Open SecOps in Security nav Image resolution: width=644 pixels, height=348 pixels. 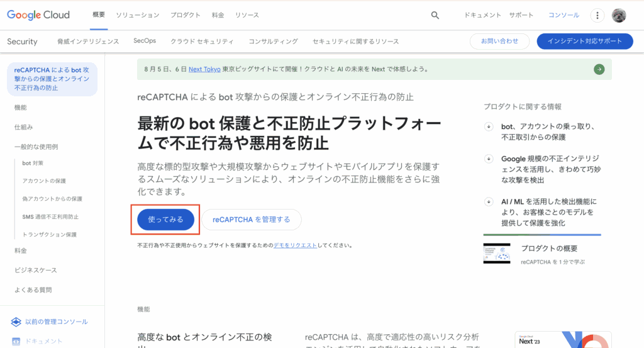click(145, 41)
